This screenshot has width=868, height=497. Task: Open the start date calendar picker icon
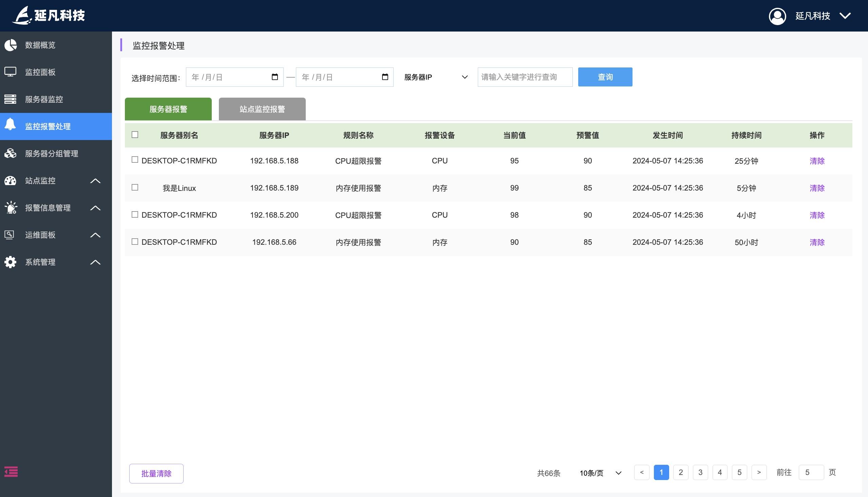pos(275,77)
